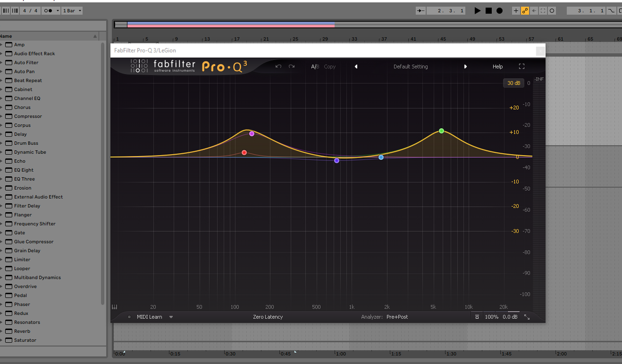Viewport: 622px width, 364px height.
Task: Click the MIDI Arrangement Overdub plus button
Action: (516, 11)
